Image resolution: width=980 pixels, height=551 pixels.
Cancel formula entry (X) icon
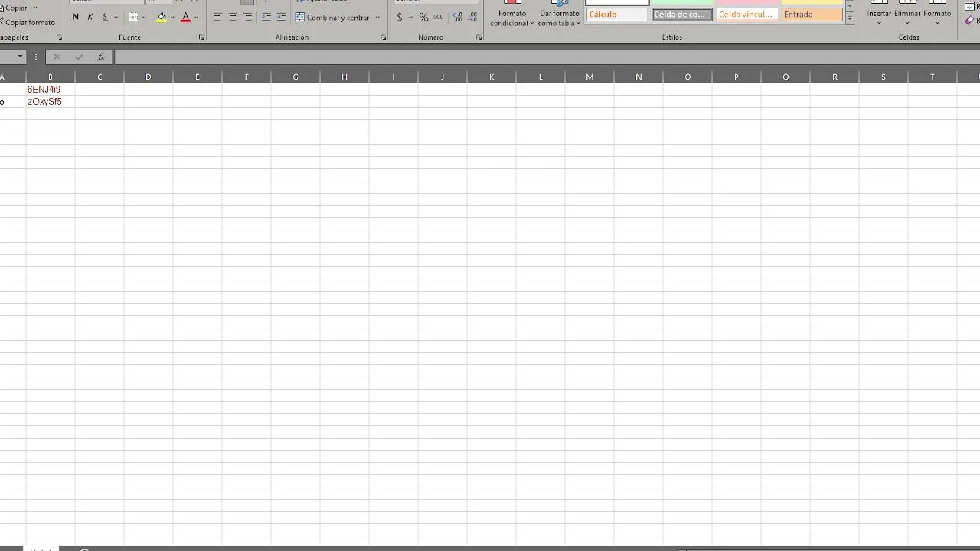point(57,57)
